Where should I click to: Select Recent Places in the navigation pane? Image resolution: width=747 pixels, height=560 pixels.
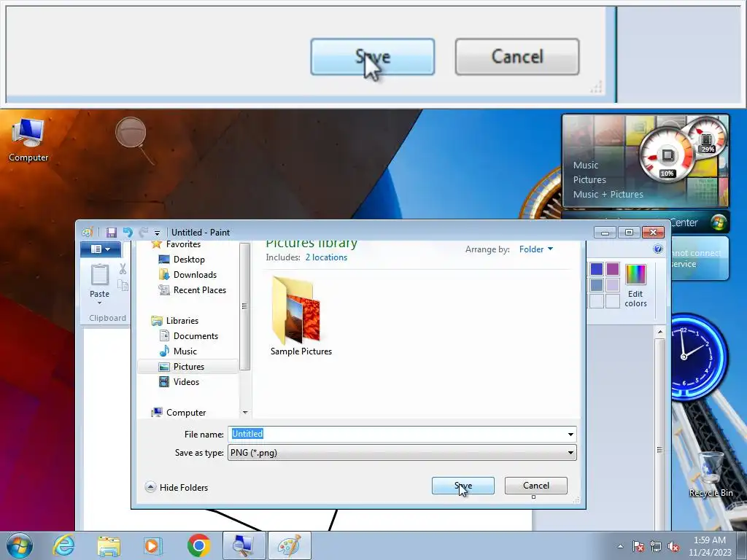200,290
